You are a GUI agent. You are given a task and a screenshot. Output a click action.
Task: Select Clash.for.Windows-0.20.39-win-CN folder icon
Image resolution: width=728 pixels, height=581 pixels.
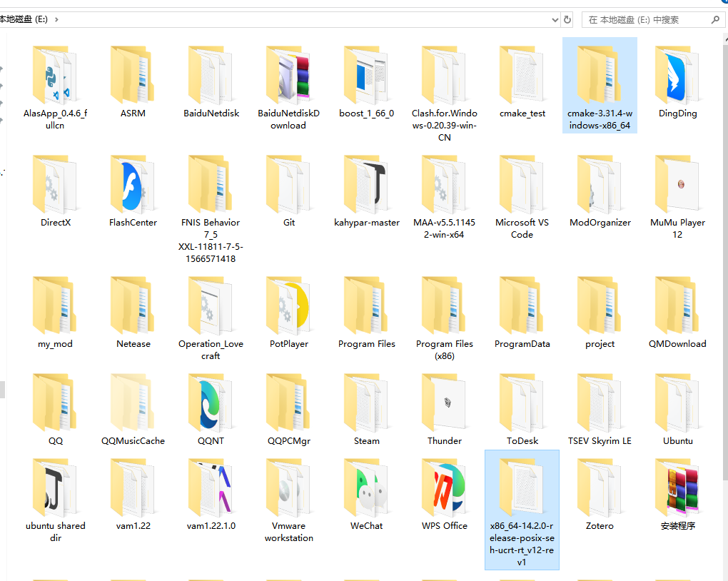pyautogui.click(x=445, y=75)
